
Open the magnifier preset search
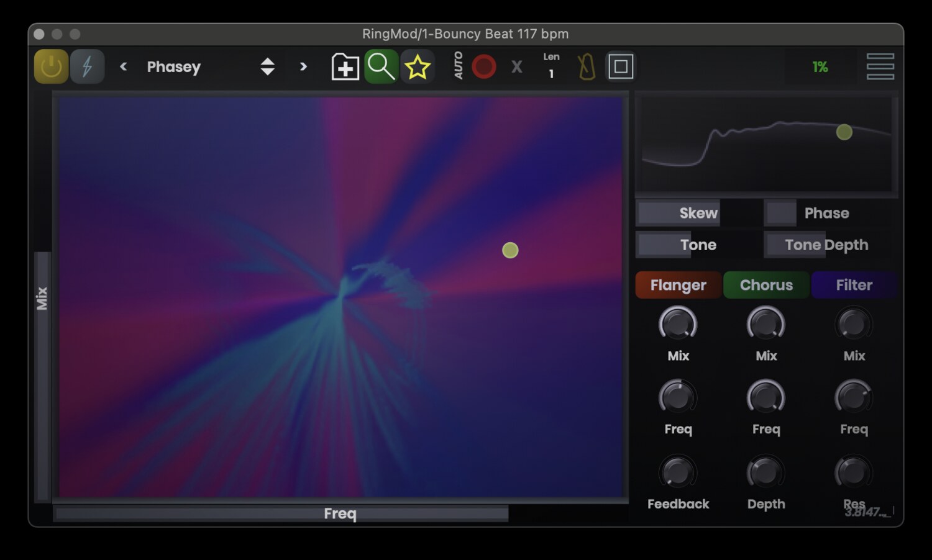point(381,66)
